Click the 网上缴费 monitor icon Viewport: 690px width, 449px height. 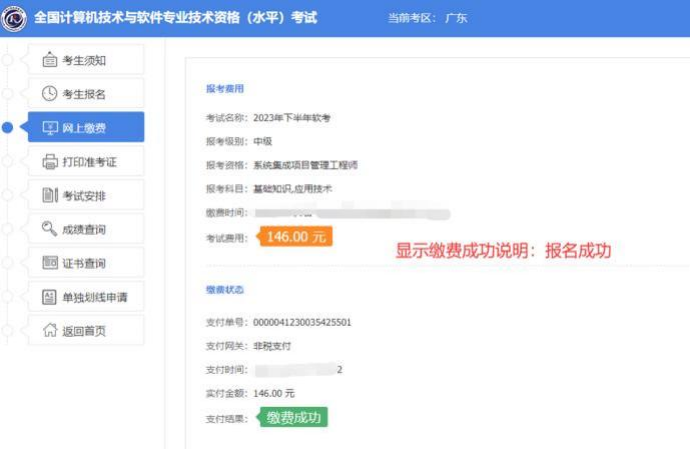(x=50, y=128)
